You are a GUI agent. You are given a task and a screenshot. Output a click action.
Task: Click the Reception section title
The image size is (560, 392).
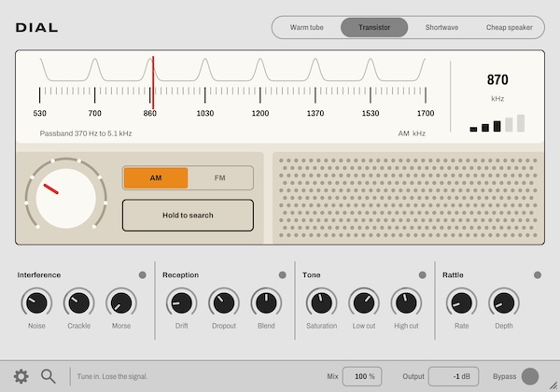180,275
